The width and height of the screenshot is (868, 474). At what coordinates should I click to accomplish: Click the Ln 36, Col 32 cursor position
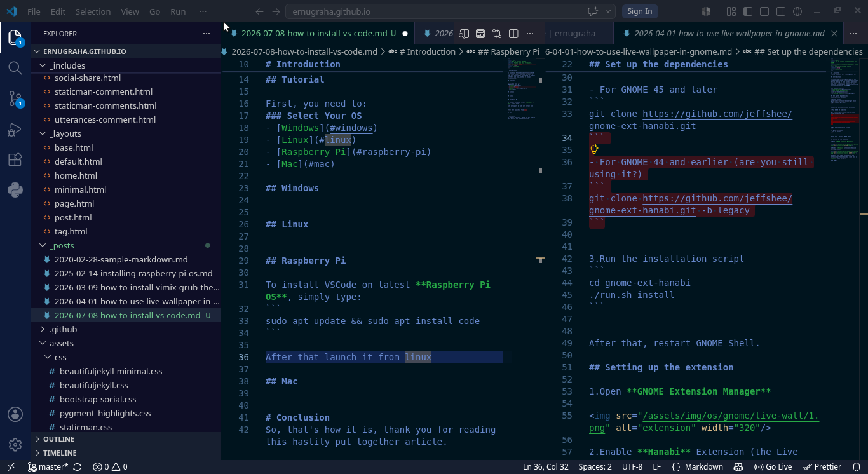(546, 467)
